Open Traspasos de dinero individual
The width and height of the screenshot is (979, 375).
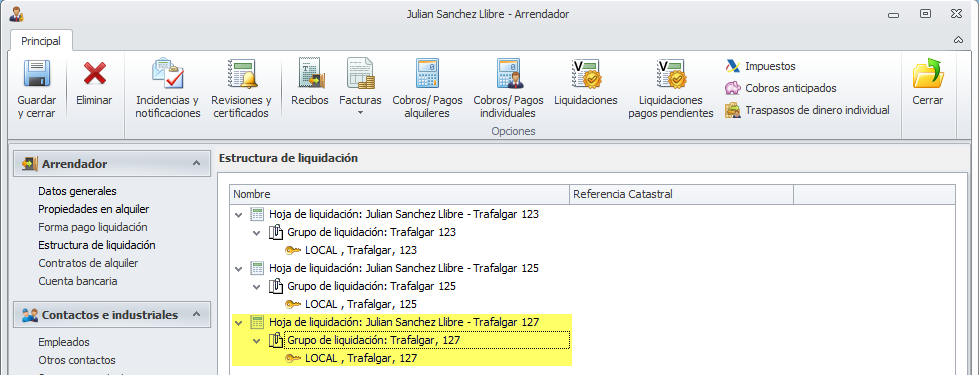(x=807, y=110)
